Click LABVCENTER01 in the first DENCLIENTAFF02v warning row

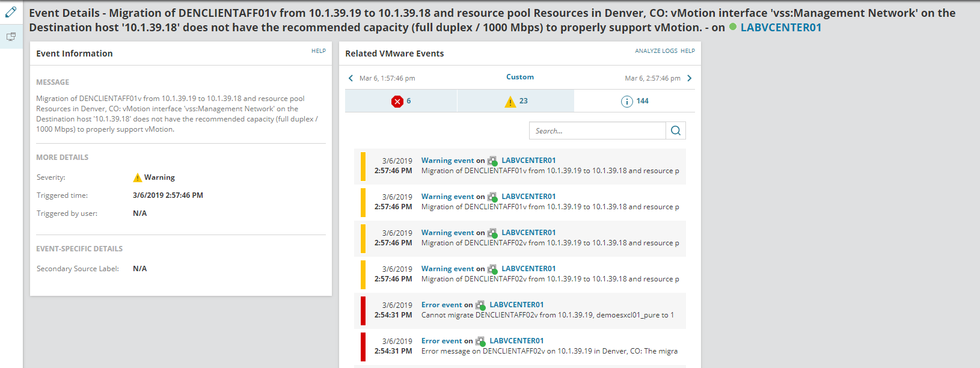point(528,233)
